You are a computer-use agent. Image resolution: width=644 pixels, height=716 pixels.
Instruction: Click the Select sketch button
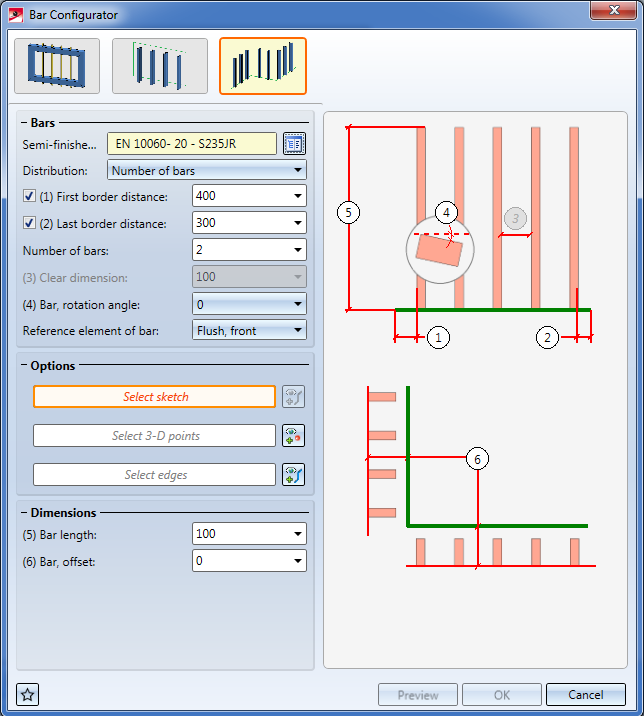pyautogui.click(x=154, y=397)
